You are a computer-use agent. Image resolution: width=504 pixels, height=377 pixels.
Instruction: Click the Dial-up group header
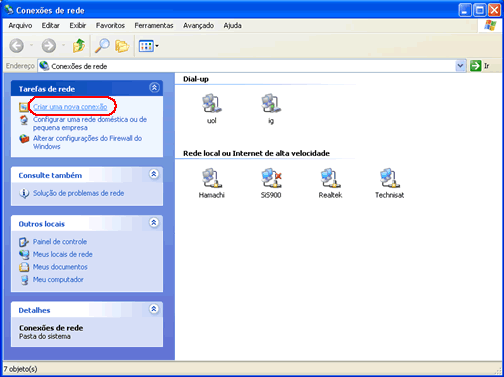pyautogui.click(x=196, y=79)
